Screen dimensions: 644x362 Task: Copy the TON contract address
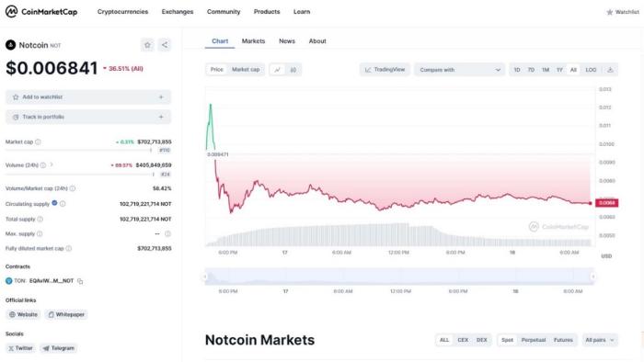81,281
